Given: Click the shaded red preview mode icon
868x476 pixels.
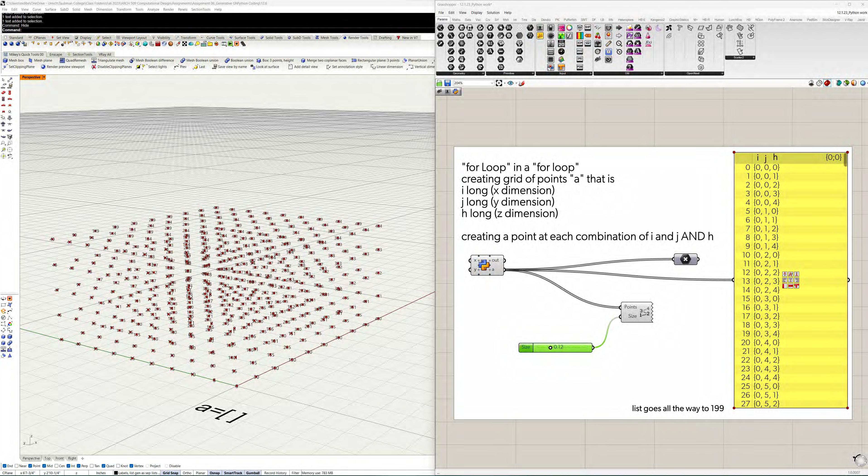Looking at the screenshot, I should [827, 83].
